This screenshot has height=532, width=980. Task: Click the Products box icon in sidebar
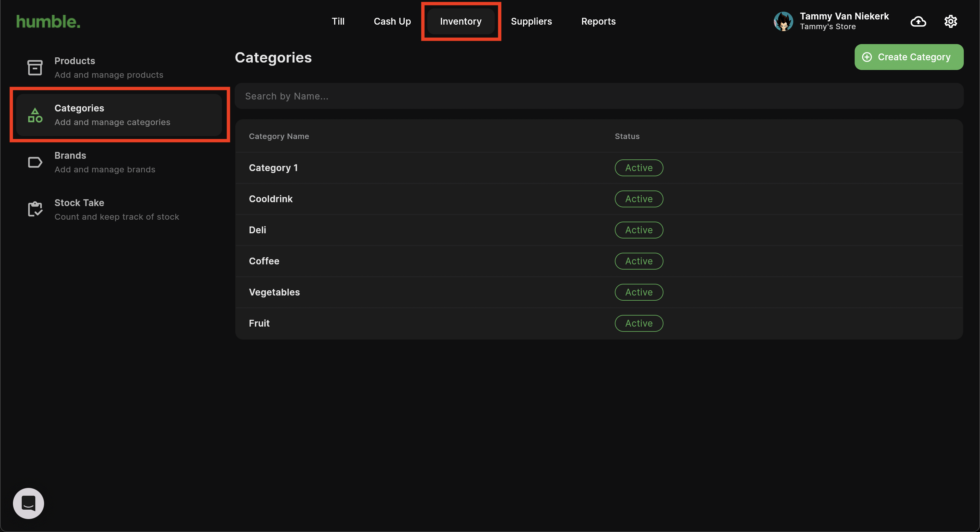35,68
